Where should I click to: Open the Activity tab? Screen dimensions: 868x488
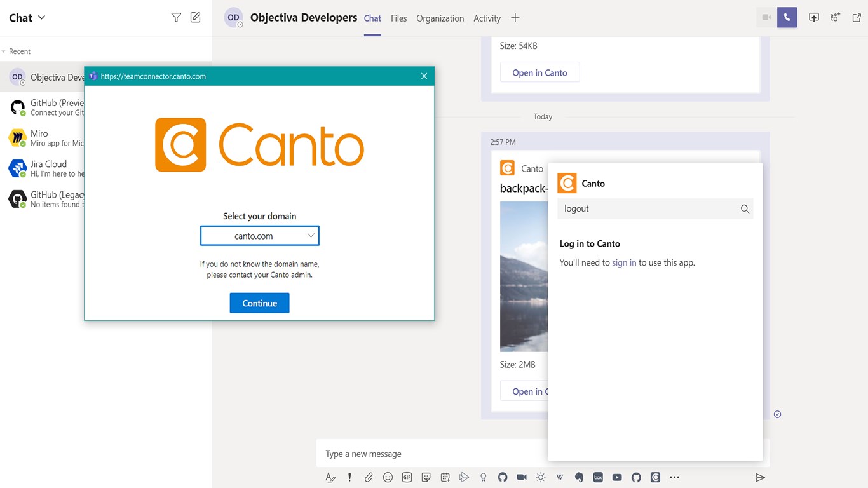(x=487, y=18)
